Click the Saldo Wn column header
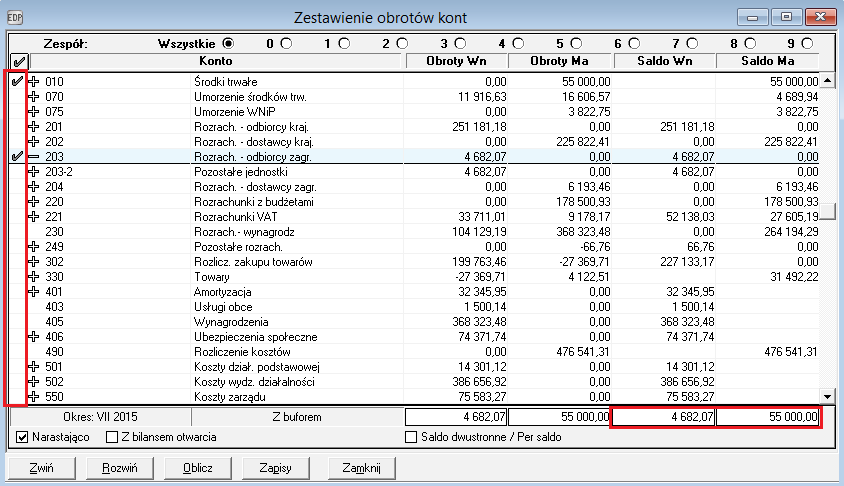 tap(665, 61)
